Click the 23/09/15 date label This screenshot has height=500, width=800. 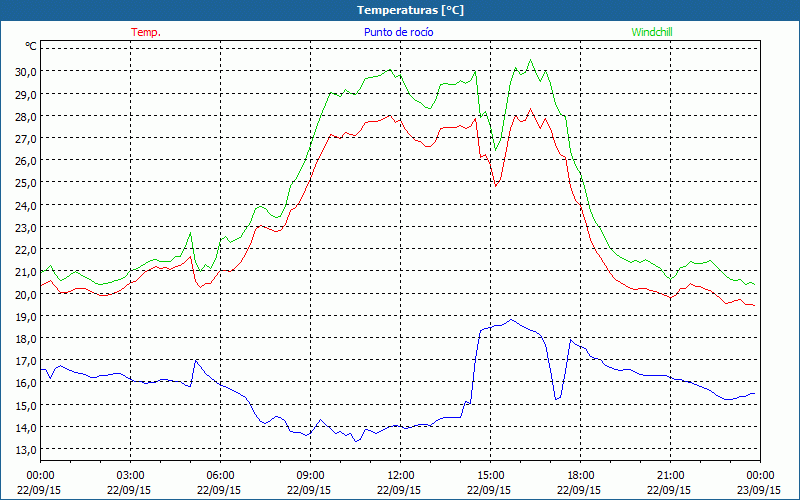pos(759,490)
